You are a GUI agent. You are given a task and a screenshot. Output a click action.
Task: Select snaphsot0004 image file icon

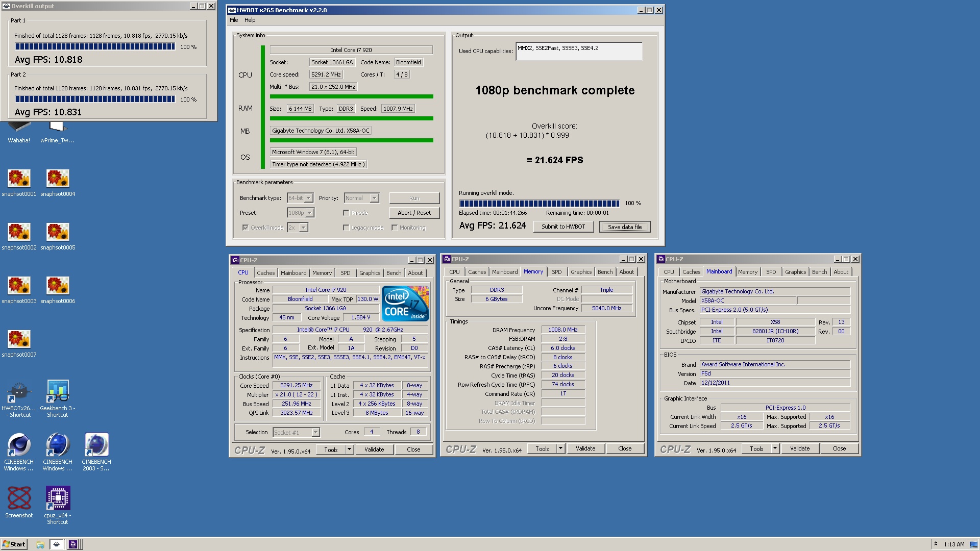click(x=58, y=183)
